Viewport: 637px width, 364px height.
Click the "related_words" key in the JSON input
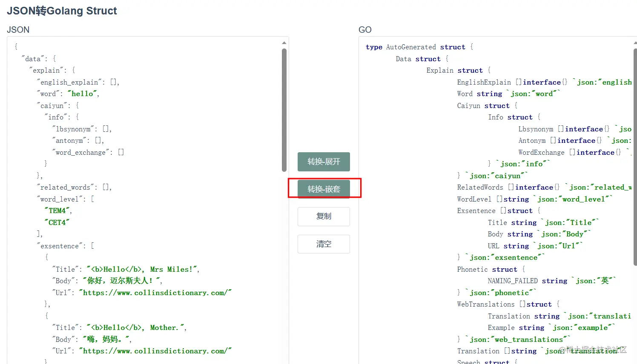65,187
